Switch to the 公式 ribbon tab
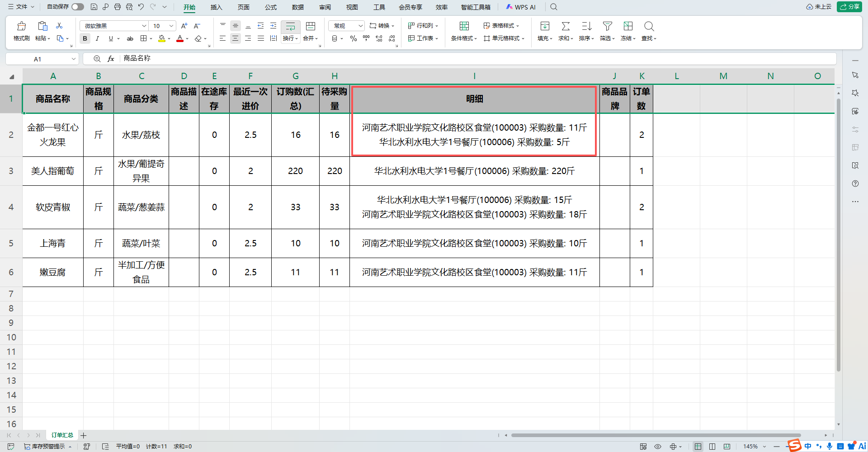This screenshot has height=452, width=868. pos(271,7)
